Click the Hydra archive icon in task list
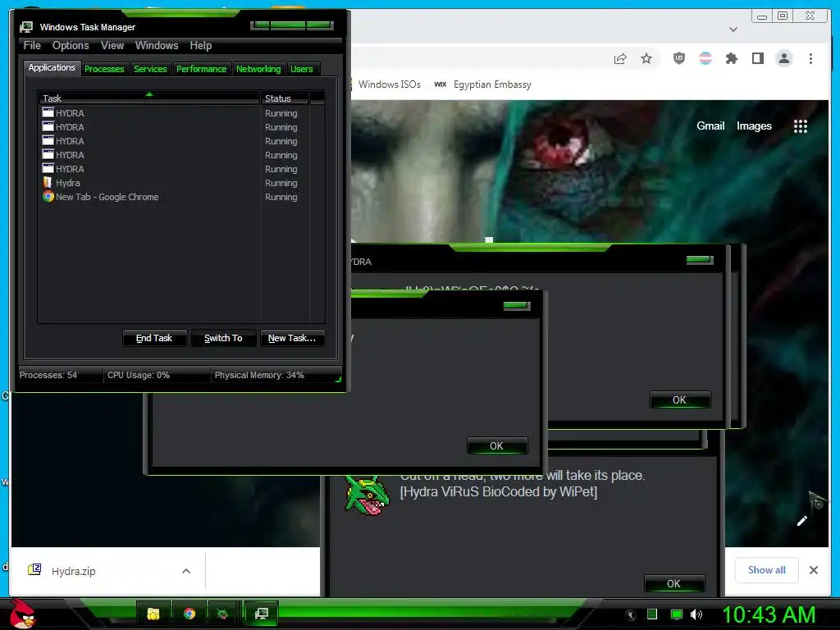840x630 pixels. (48, 183)
